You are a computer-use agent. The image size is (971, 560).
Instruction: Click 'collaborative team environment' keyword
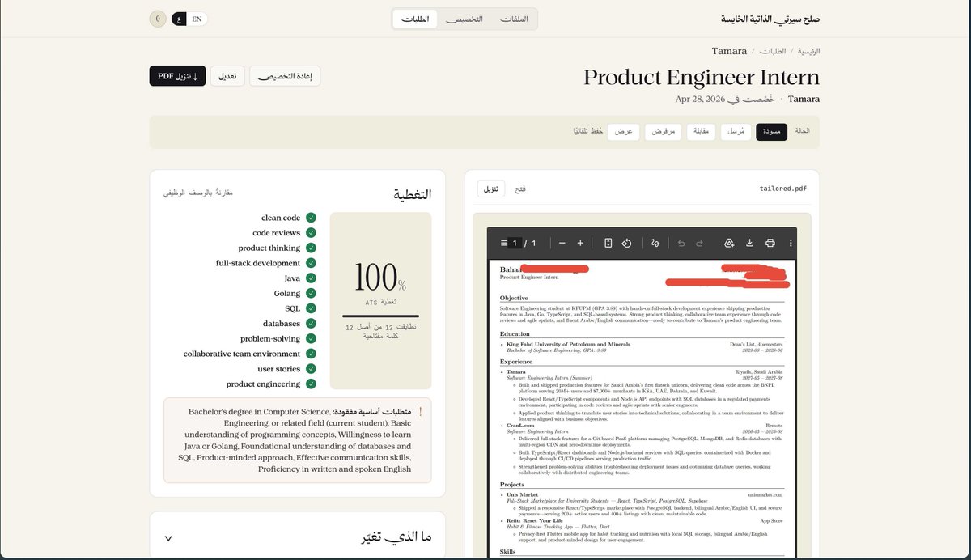242,354
